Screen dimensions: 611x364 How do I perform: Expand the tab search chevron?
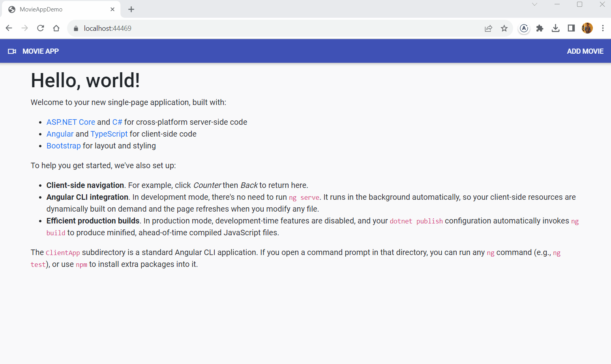coord(534,5)
